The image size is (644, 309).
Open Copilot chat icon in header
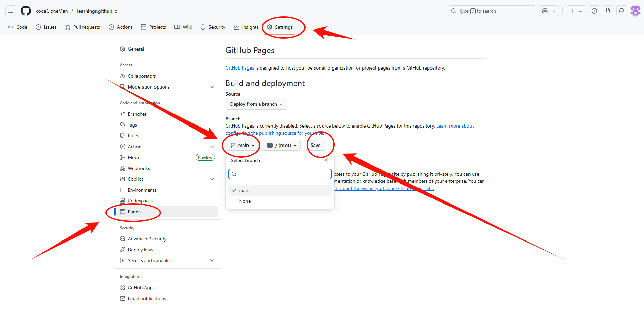545,11
